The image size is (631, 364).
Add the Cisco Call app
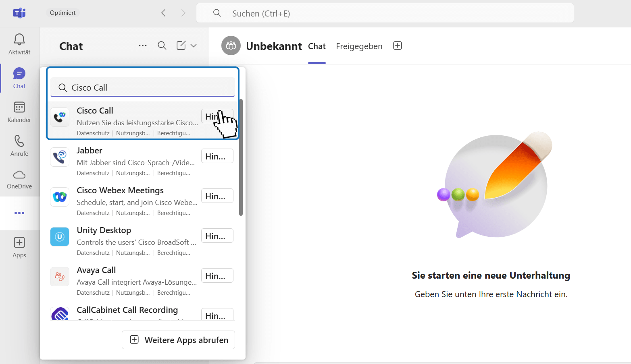[217, 116]
